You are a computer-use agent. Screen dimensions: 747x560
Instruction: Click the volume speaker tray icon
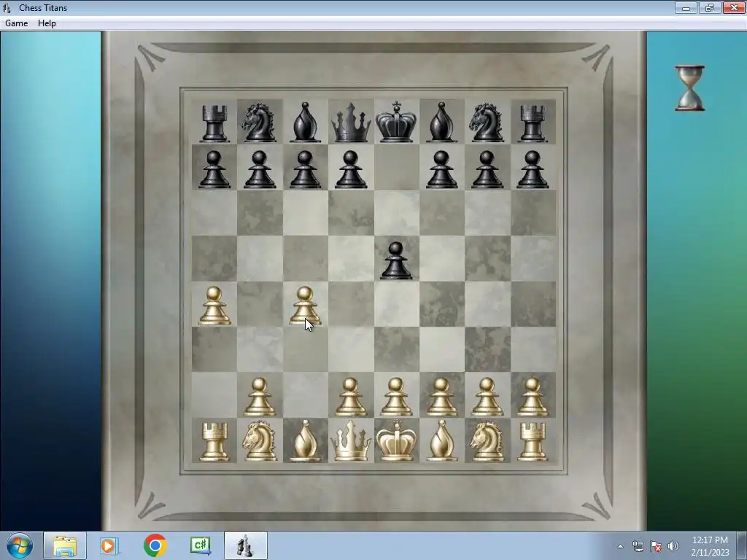pos(673,546)
